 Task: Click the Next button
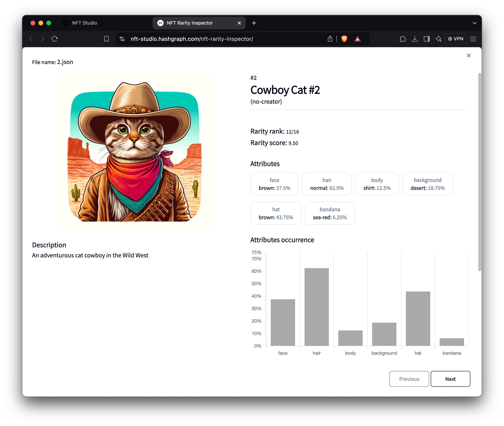click(x=450, y=379)
